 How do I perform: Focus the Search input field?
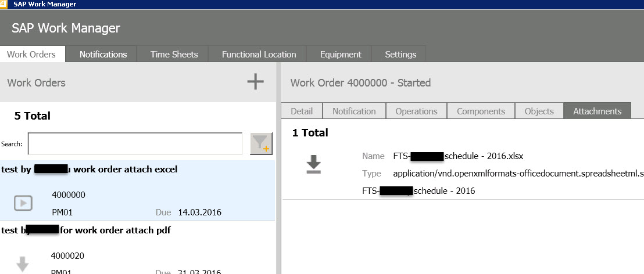tap(135, 143)
